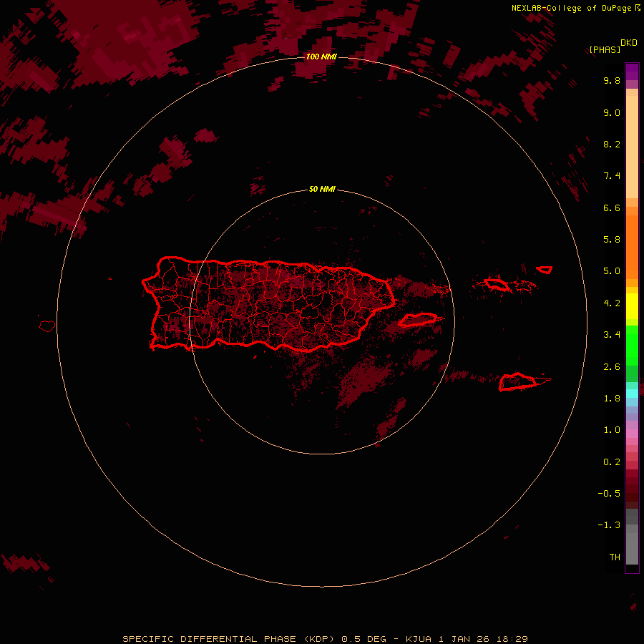Click the Mona island outline west of Puerto Rico

click(47, 326)
